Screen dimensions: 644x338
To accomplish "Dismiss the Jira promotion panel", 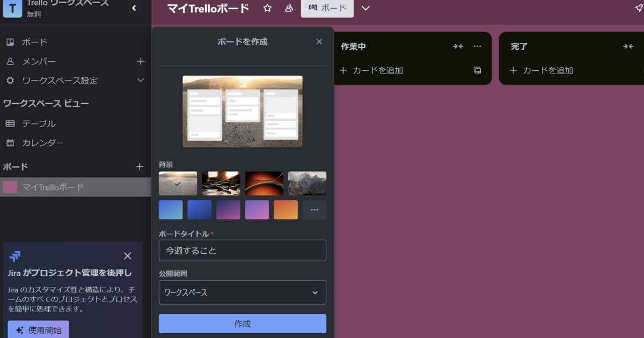I will [127, 256].
